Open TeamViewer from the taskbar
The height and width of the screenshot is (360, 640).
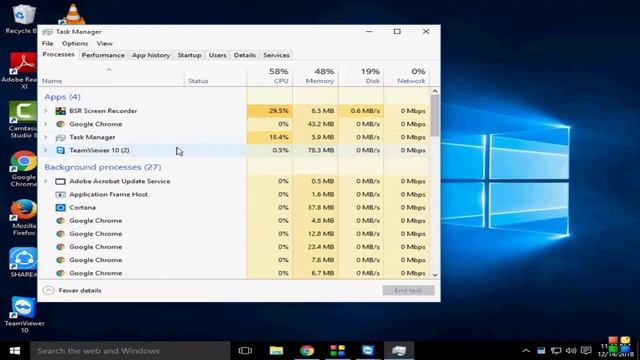click(368, 351)
